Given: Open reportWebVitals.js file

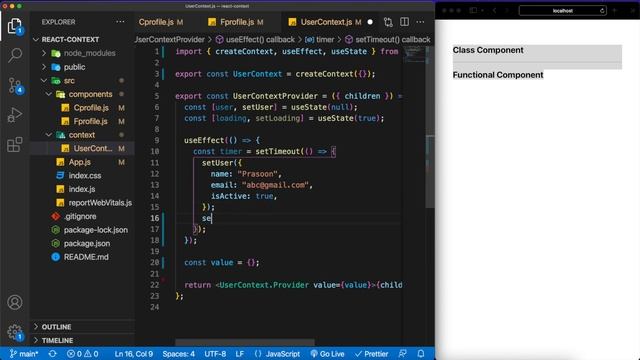Looking at the screenshot, I should click(100, 203).
